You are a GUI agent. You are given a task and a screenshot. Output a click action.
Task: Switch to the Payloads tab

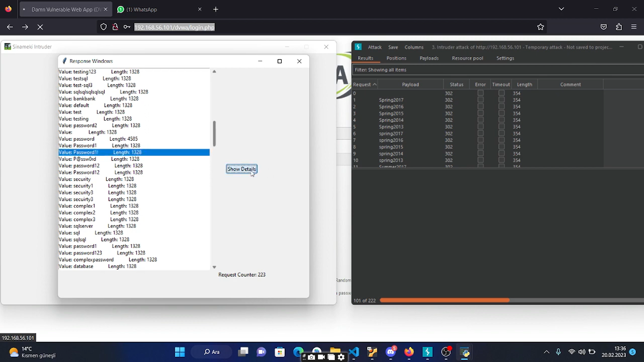429,58
